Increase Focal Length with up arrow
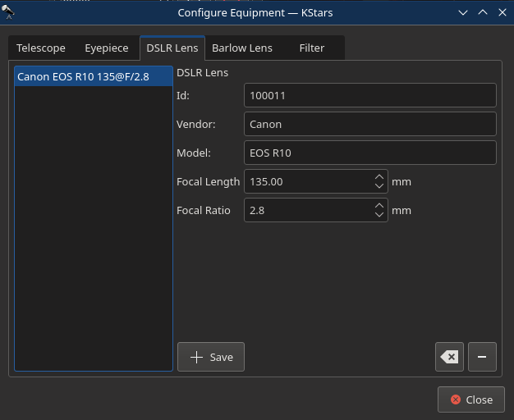The height and width of the screenshot is (420, 514). click(379, 177)
